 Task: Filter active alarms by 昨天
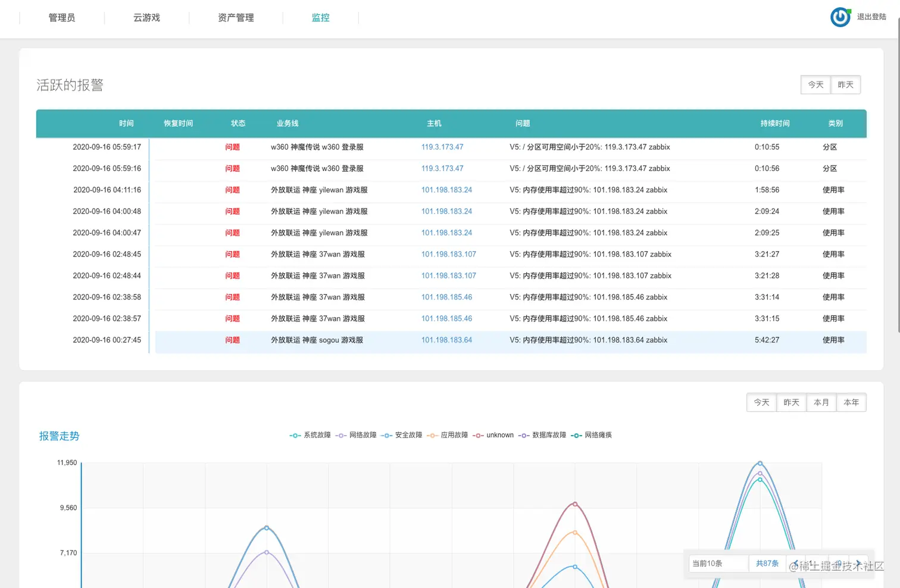(846, 85)
